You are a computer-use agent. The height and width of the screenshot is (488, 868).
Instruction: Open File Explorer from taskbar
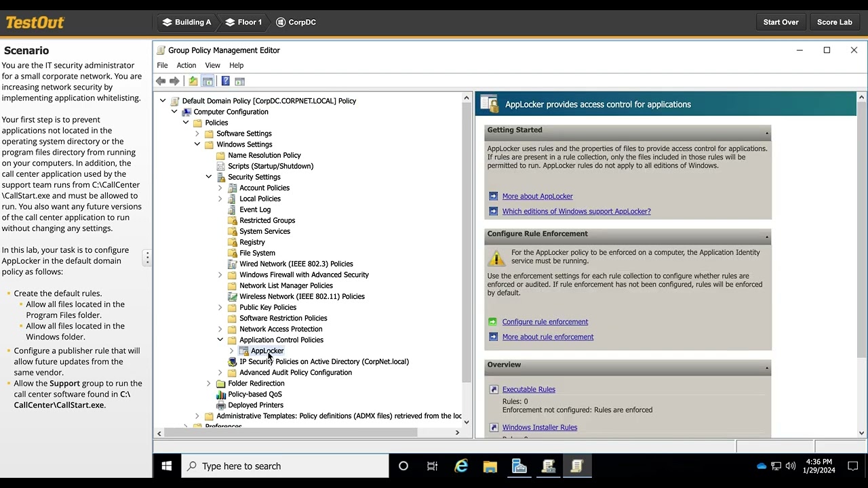click(490, 466)
